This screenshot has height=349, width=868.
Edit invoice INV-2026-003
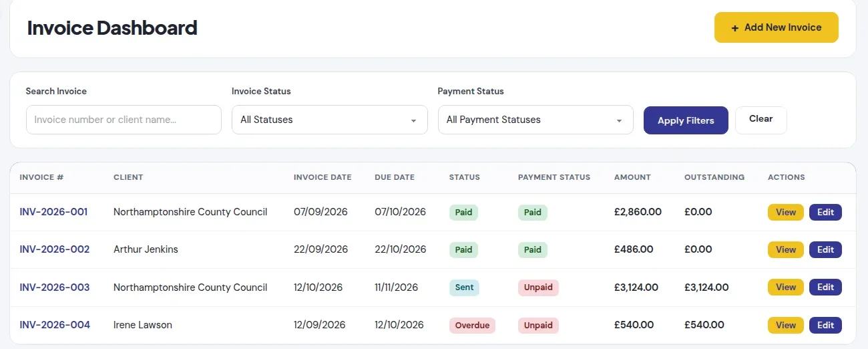point(825,287)
